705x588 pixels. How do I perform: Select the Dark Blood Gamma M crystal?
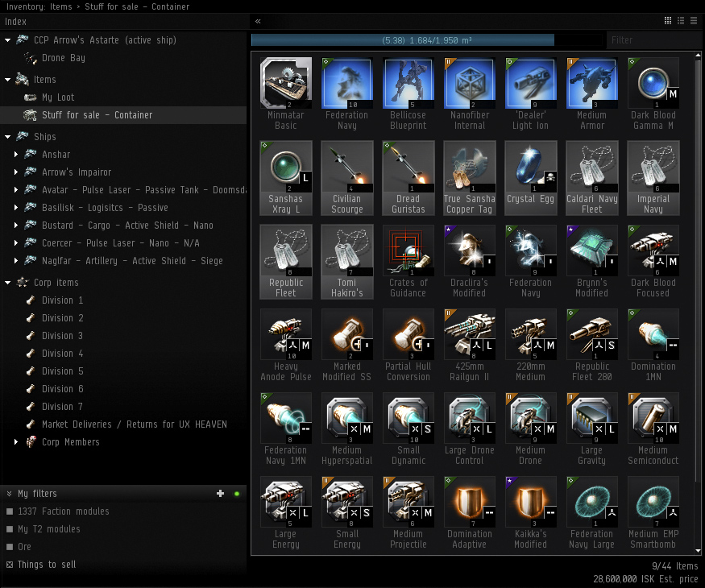click(653, 83)
